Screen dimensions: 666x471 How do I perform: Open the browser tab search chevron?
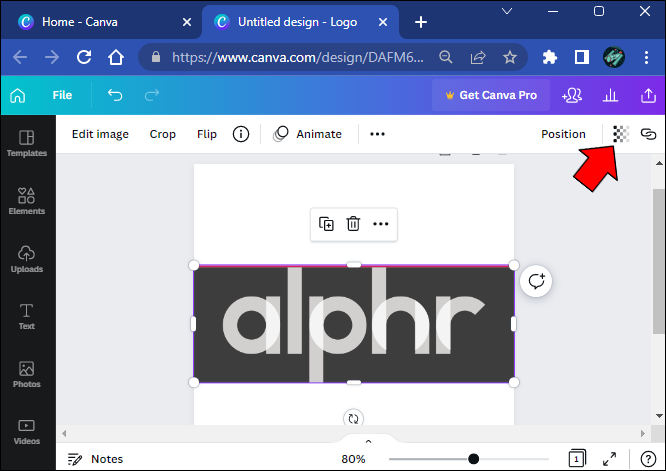pos(507,11)
